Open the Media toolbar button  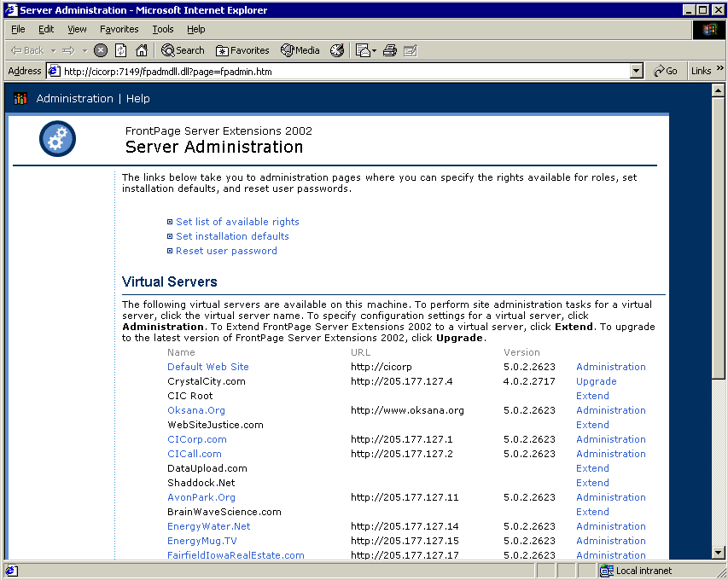300,50
